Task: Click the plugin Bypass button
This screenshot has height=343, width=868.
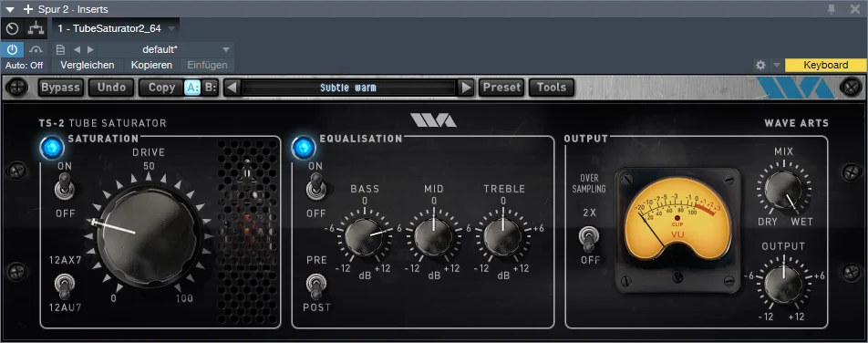Action: [61, 88]
